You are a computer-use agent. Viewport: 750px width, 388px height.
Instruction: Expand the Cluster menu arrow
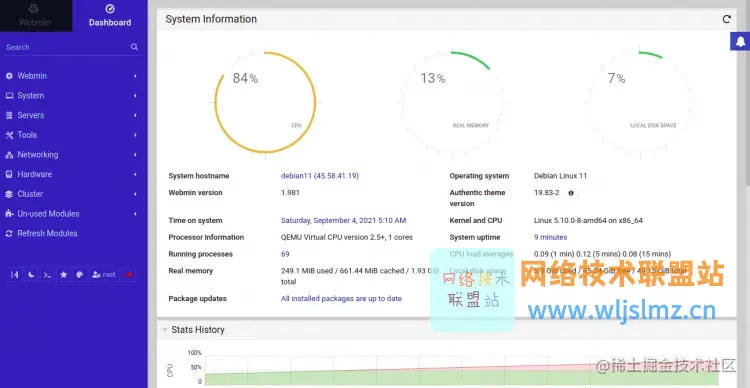(135, 194)
